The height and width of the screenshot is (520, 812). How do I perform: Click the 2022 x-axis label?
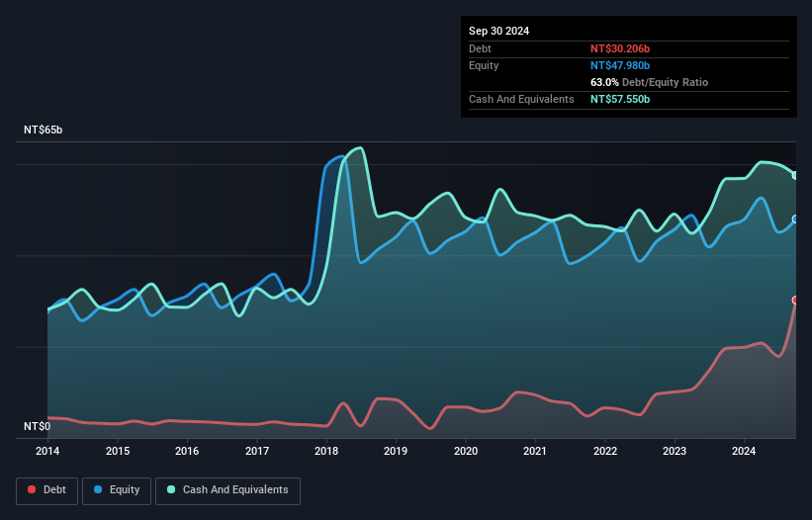[x=605, y=451]
